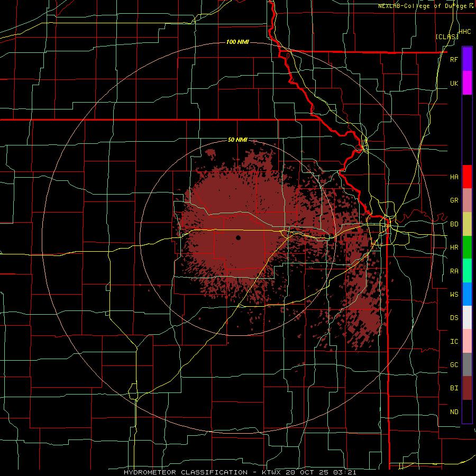The width and height of the screenshot is (476, 476).
Task: Click the BI legend label
Action: pos(454,388)
